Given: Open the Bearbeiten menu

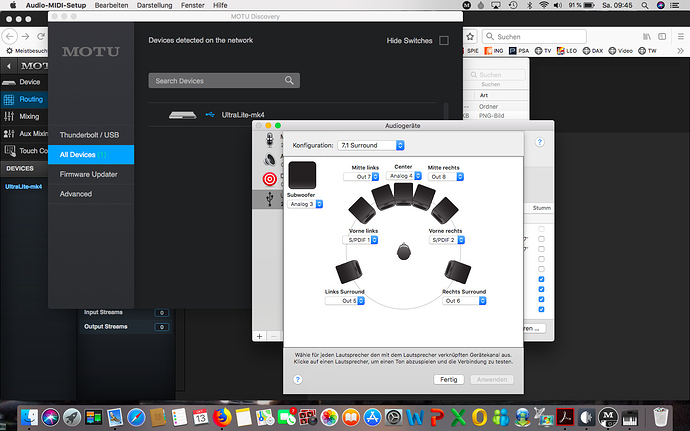Looking at the screenshot, I should [x=111, y=5].
